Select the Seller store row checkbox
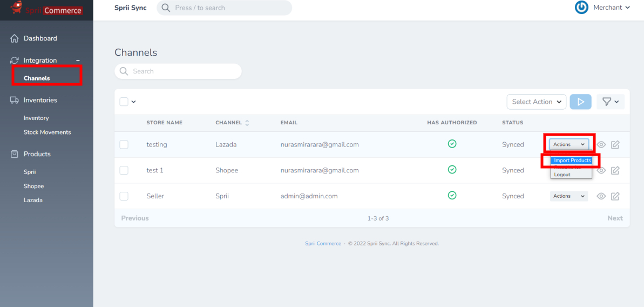Image resolution: width=644 pixels, height=307 pixels. pos(124,196)
